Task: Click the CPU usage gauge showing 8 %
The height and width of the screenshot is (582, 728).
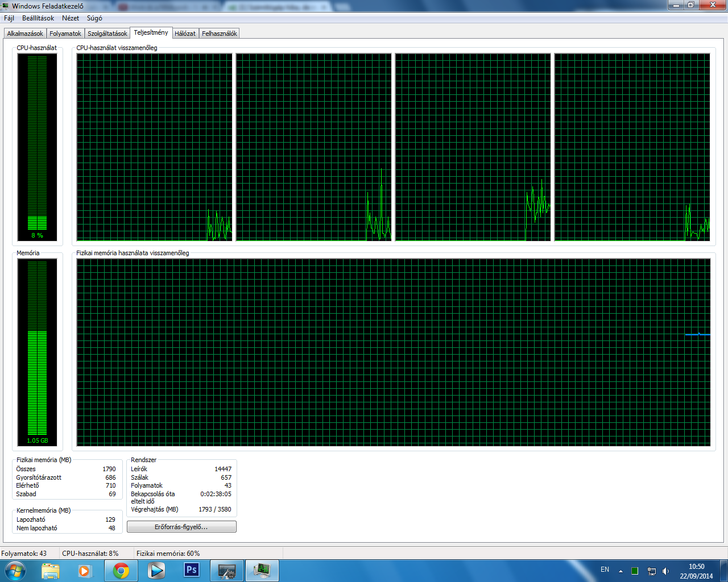Action: click(x=37, y=147)
